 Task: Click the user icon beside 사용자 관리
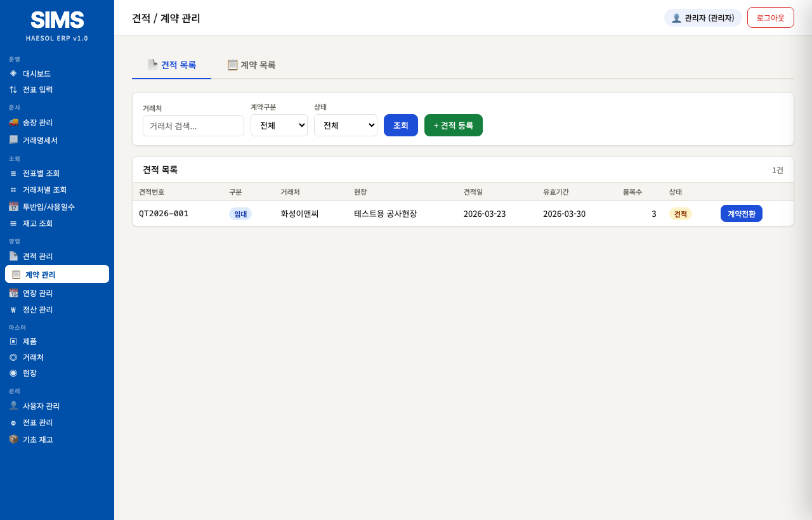[13, 405]
